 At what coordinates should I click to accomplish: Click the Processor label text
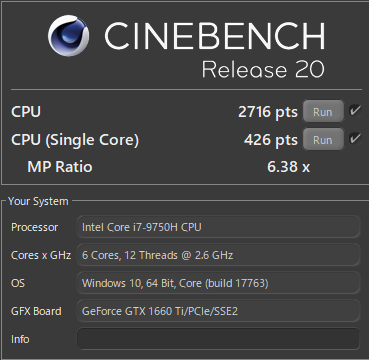click(35, 227)
